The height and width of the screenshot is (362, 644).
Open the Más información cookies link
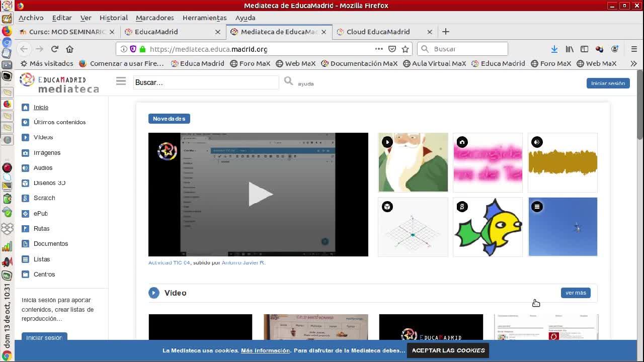coord(265,350)
